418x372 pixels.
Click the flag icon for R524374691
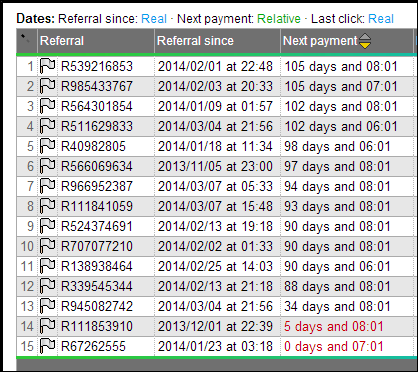(47, 226)
